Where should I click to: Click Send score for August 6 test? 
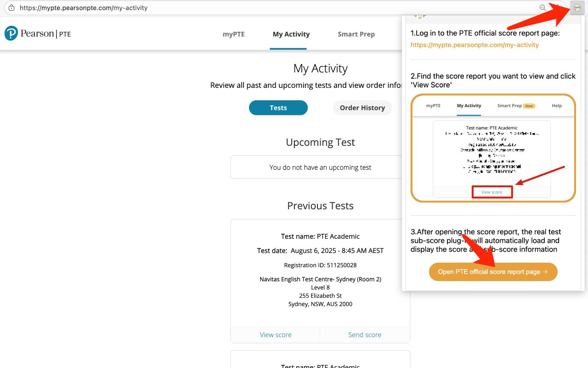click(x=365, y=335)
